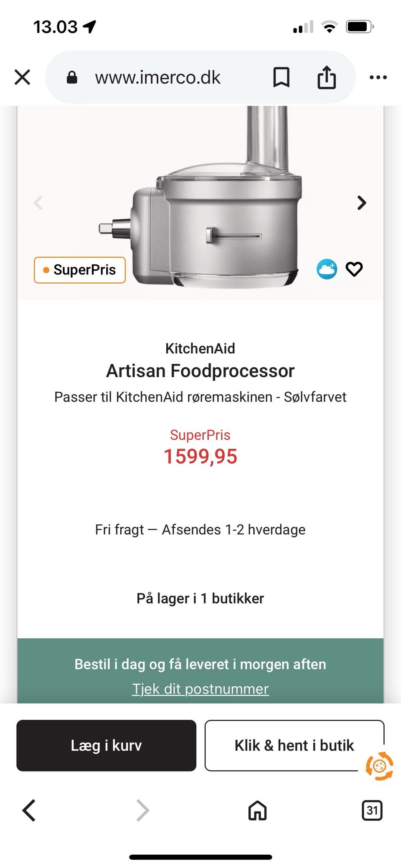Tap the orange cookie settings icon

tap(379, 766)
